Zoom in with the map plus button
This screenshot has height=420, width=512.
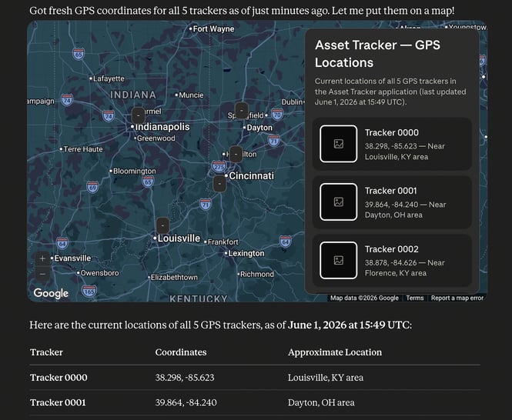click(42, 258)
